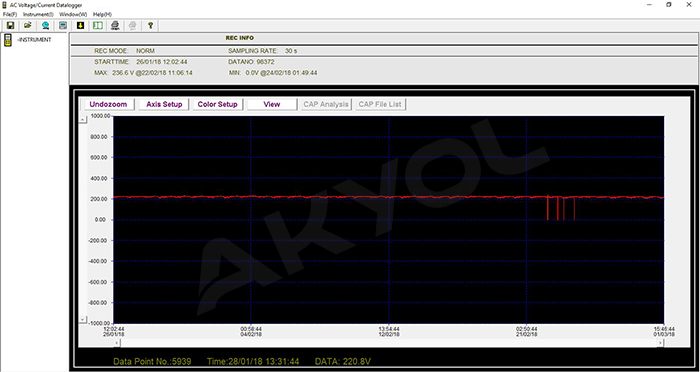Restore the window with the title-bar restore button
This screenshot has width=700, height=372.
[669, 4]
